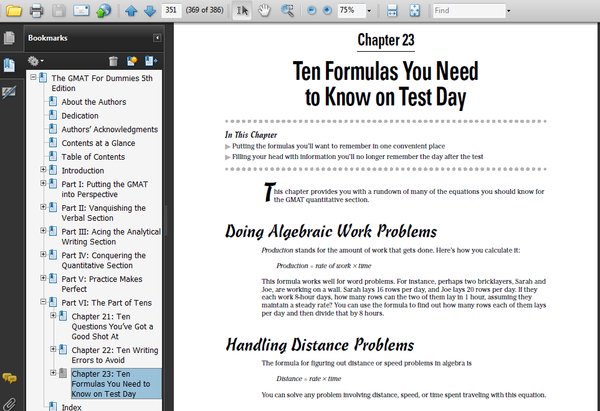The image size is (600, 411).
Task: Email the document via envelope icon
Action: click(x=81, y=10)
